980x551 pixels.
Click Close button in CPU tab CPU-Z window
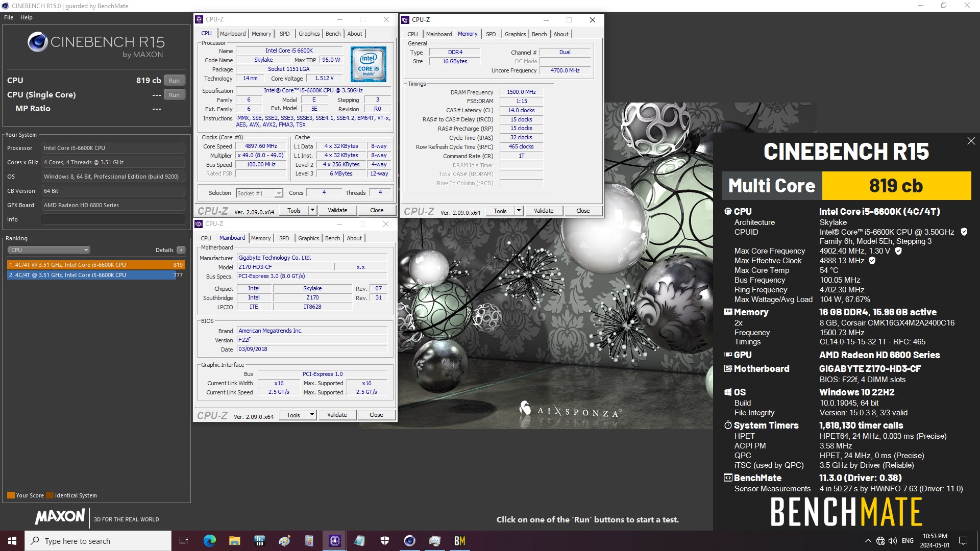click(377, 211)
